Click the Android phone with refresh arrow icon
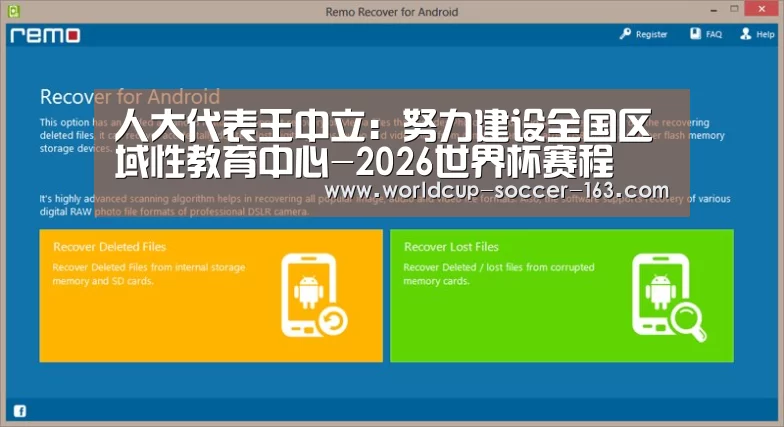This screenshot has width=784, height=427. click(x=314, y=295)
